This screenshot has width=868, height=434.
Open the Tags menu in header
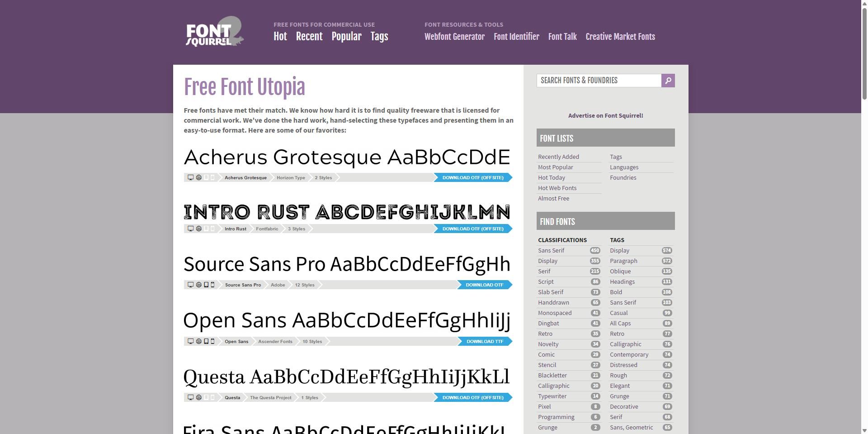click(x=379, y=37)
